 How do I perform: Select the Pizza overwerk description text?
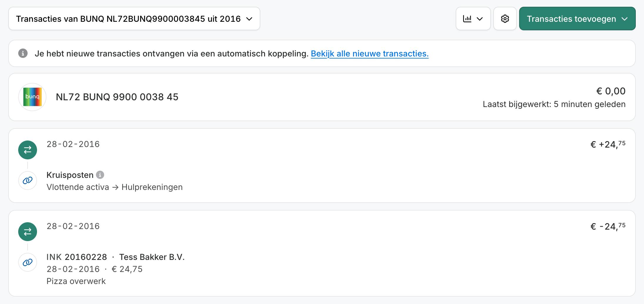tap(76, 281)
